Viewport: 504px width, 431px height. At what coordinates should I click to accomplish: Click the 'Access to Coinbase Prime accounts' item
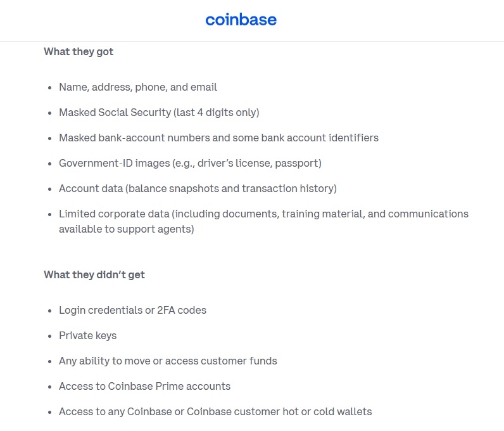tap(144, 386)
